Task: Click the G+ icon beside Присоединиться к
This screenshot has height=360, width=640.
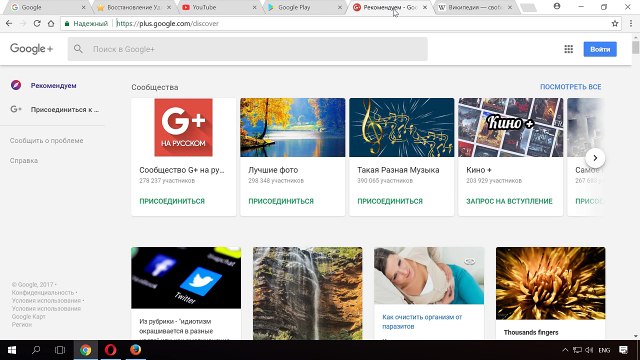Action: pos(16,109)
